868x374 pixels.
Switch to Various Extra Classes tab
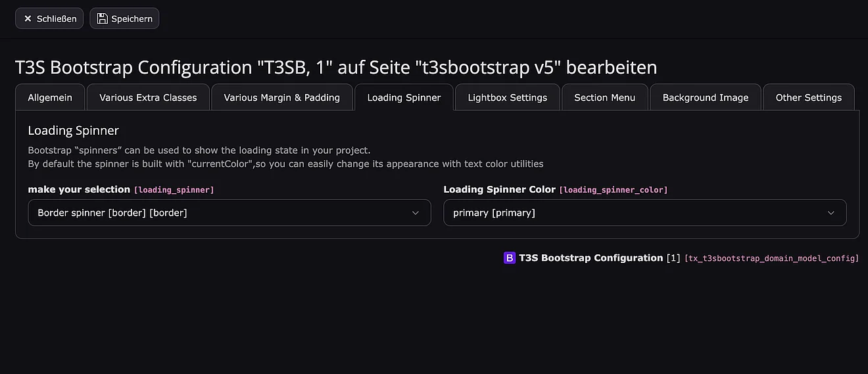point(148,98)
